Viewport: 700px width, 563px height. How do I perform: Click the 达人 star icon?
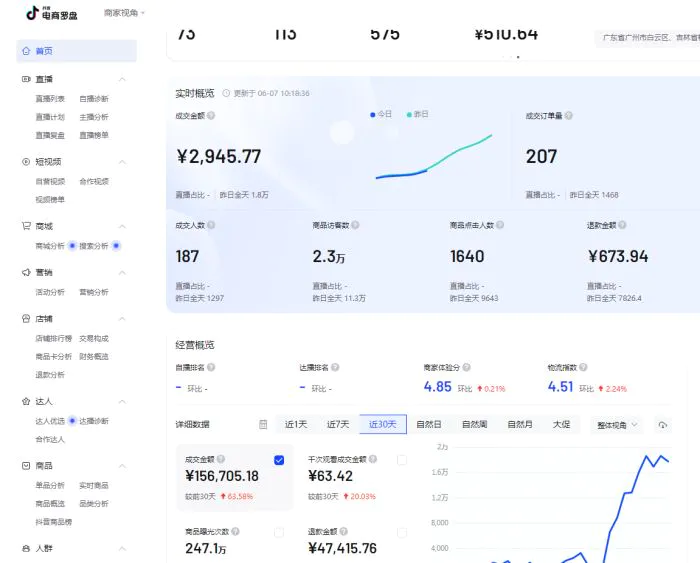click(x=26, y=401)
